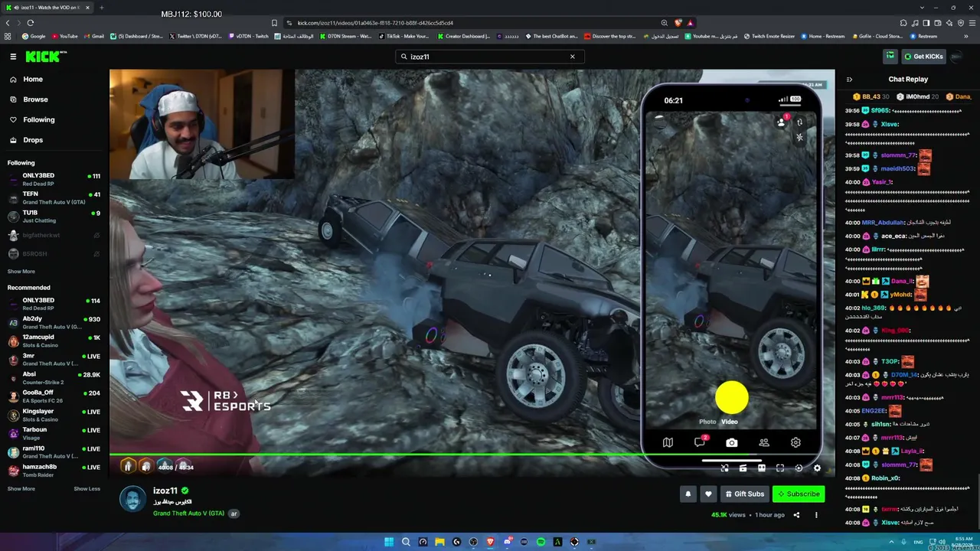
Task: Go back in browser history
Action: (x=8, y=23)
